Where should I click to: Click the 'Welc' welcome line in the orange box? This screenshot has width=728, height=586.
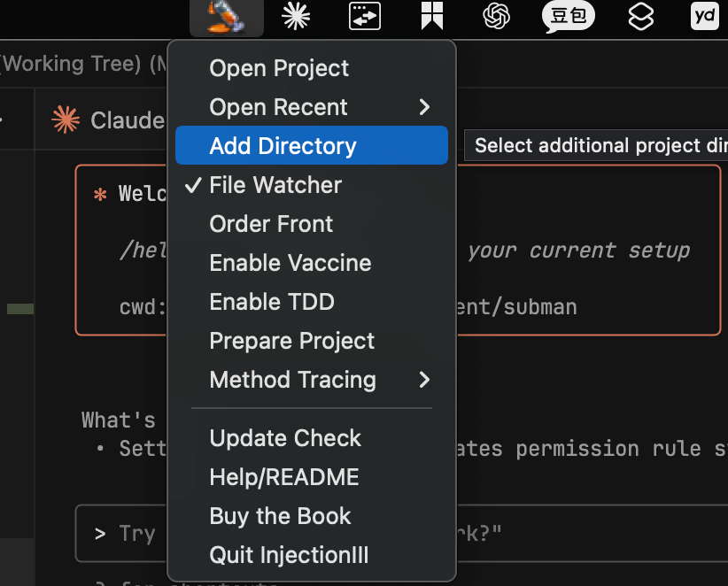tap(142, 194)
